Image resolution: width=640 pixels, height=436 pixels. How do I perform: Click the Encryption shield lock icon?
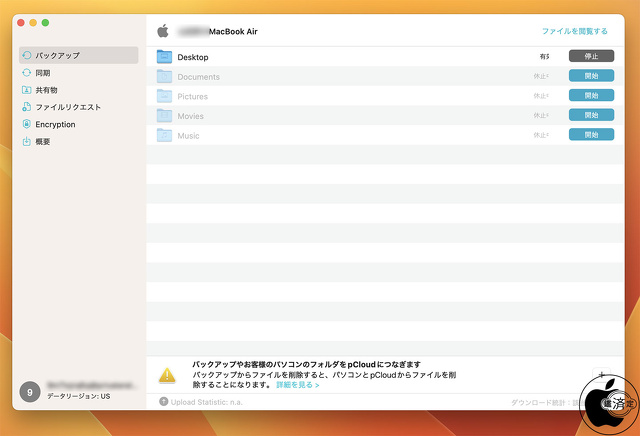coord(27,124)
